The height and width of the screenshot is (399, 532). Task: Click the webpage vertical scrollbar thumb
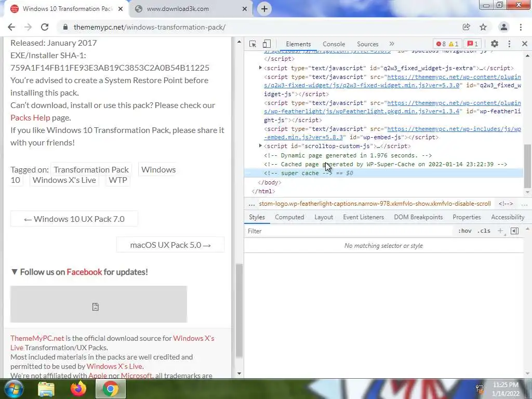pos(239,311)
